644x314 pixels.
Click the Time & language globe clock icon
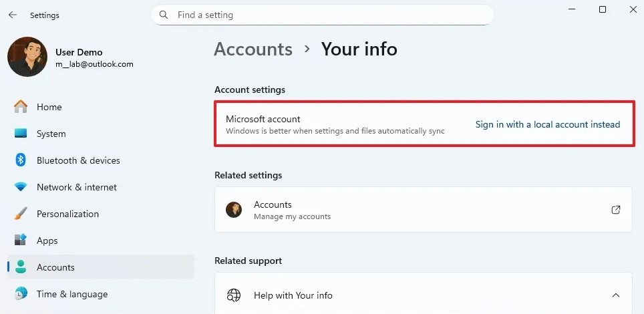pyautogui.click(x=21, y=294)
